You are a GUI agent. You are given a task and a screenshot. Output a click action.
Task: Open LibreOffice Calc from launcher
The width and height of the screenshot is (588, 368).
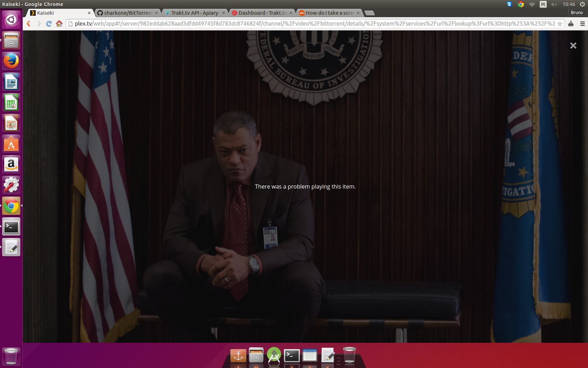click(11, 102)
